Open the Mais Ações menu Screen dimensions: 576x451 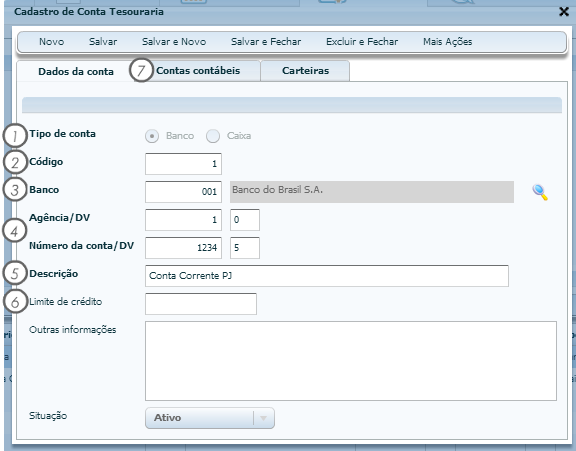(447, 42)
